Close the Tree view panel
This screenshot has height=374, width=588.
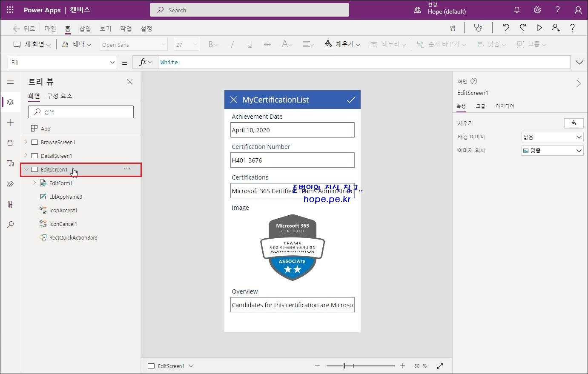tap(130, 82)
